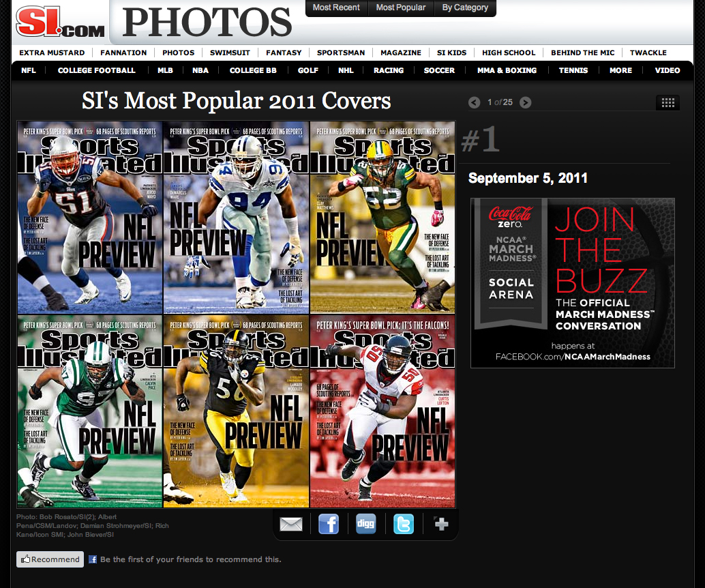The height and width of the screenshot is (588, 705).
Task: Go to previous photo arrow
Action: (x=474, y=102)
